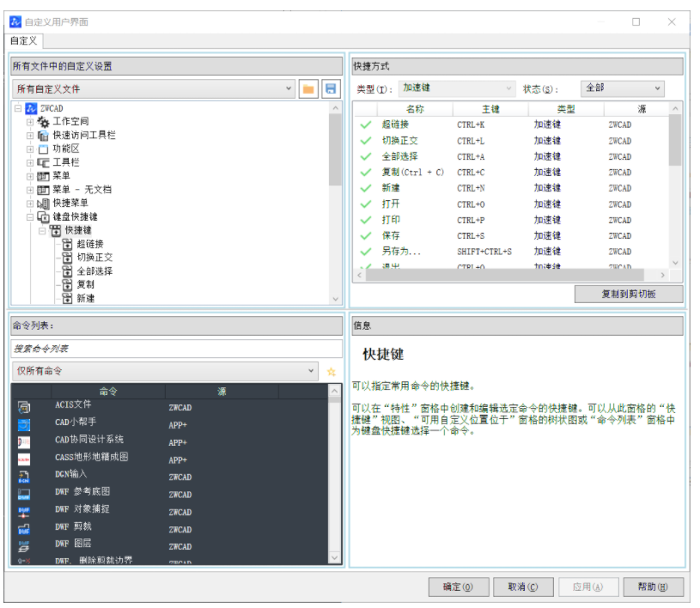Click the open folder icon for customization files
The image size is (700, 608).
[x=309, y=89]
